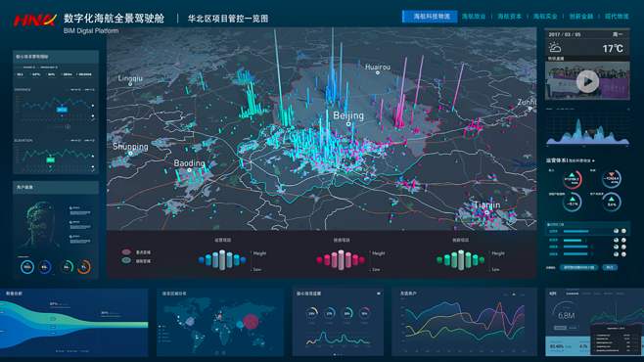The height and width of the screenshot is (362, 644).
Task: Switch to the last tab in top navigation
Action: pyautogui.click(x=617, y=17)
